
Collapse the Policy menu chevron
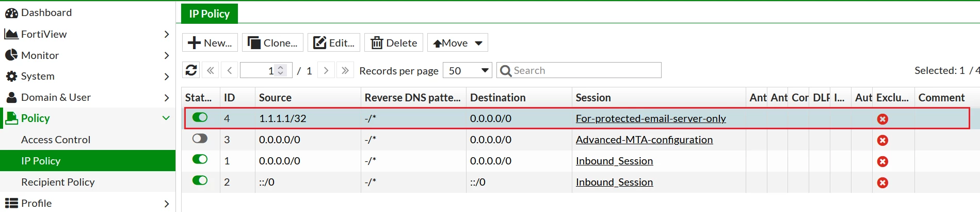[166, 118]
